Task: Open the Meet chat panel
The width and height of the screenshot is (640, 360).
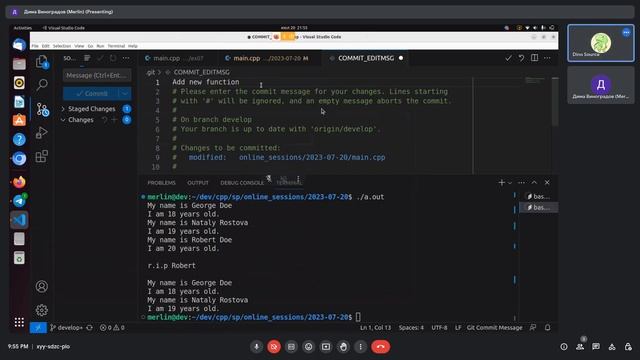Action: (596, 347)
